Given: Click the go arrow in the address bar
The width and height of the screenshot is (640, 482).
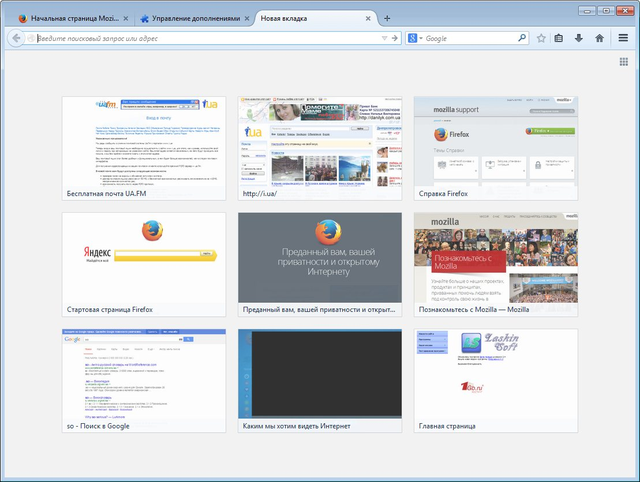Looking at the screenshot, I should point(395,38).
